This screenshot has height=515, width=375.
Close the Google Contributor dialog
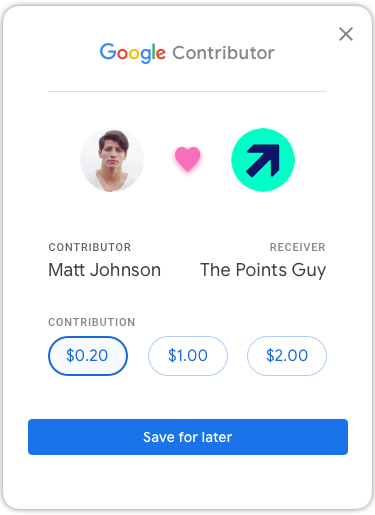pyautogui.click(x=346, y=34)
